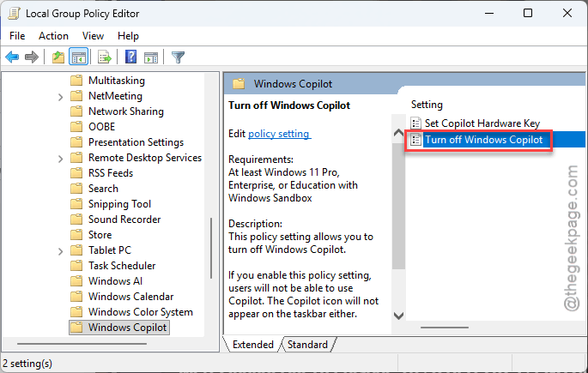The image size is (588, 373).
Task: Switch to the Standard tab
Action: click(x=307, y=344)
